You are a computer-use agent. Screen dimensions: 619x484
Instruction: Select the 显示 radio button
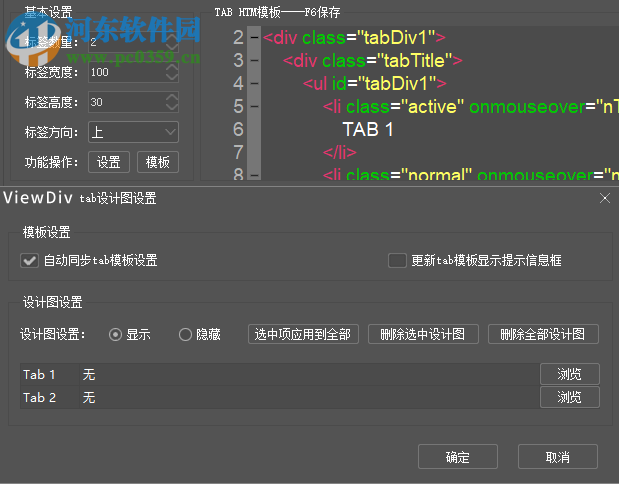pos(115,335)
